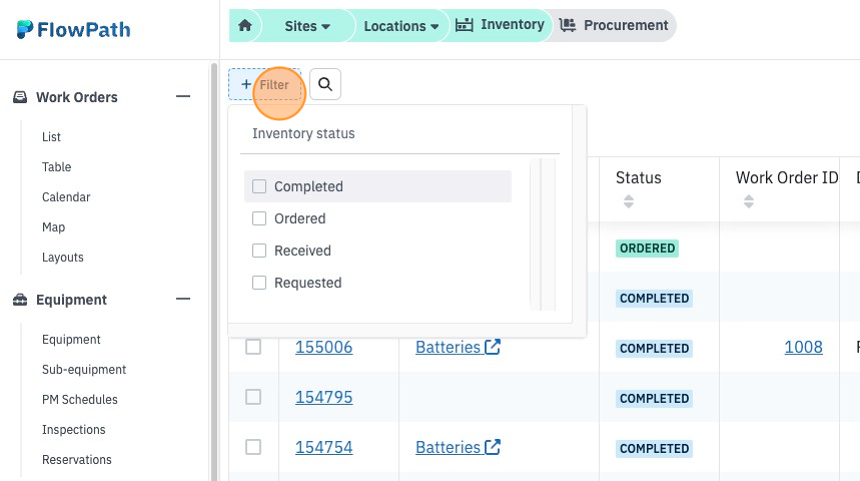This screenshot has width=860, height=481.
Task: Open external link icon for row 154754
Action: [493, 447]
